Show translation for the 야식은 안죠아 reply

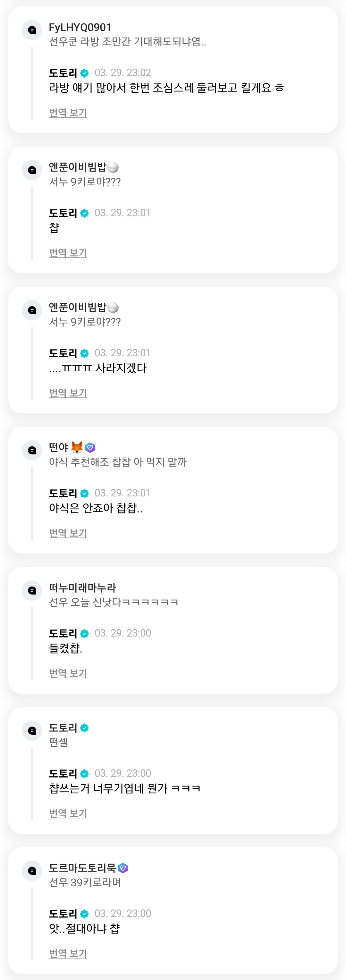tap(68, 533)
